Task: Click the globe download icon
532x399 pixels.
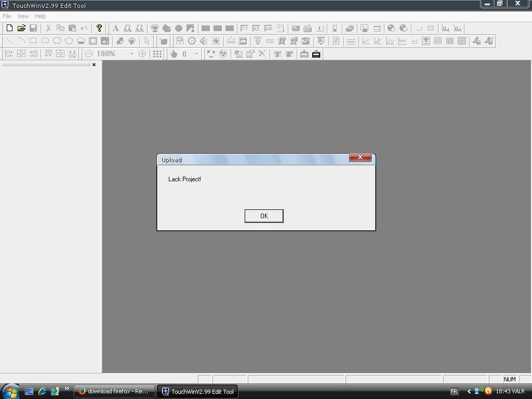Action: click(x=392, y=28)
